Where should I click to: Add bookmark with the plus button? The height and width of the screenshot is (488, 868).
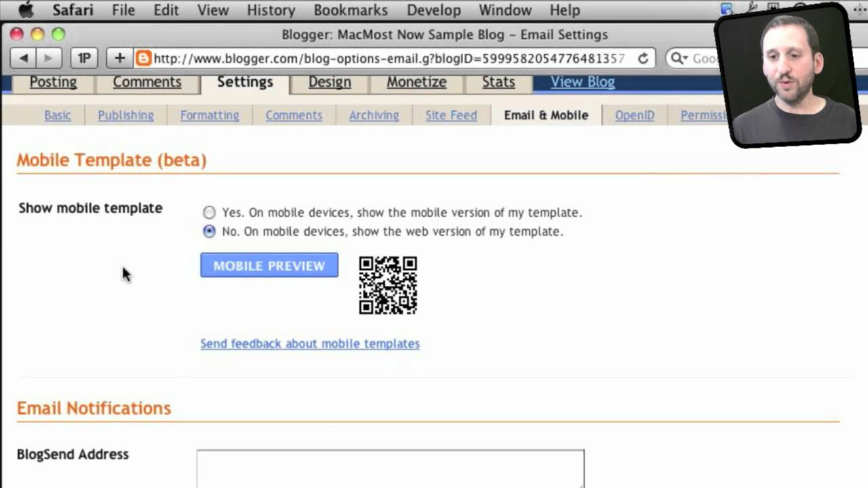(x=119, y=58)
